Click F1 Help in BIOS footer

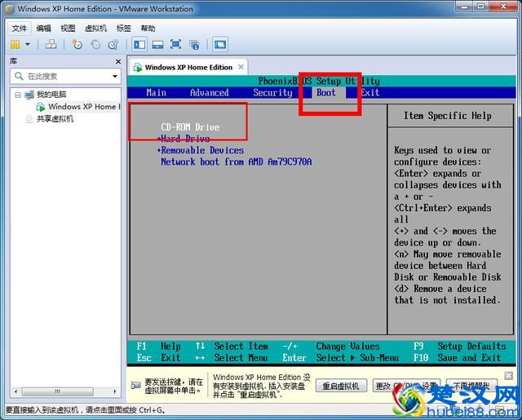(x=159, y=347)
